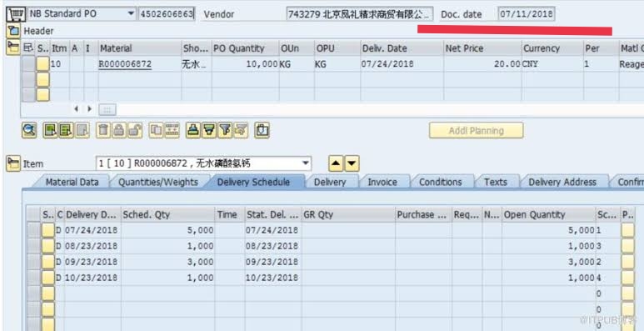Click status icon of 10/23/2018 schedule line
Screen dimensions: 644x331
click(48, 278)
